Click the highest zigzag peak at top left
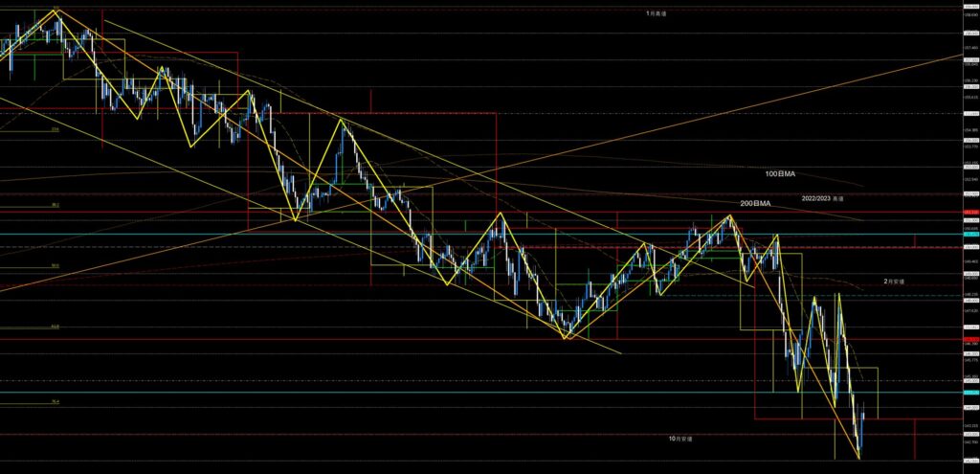Viewport: 980px width, 474px height. click(x=56, y=10)
